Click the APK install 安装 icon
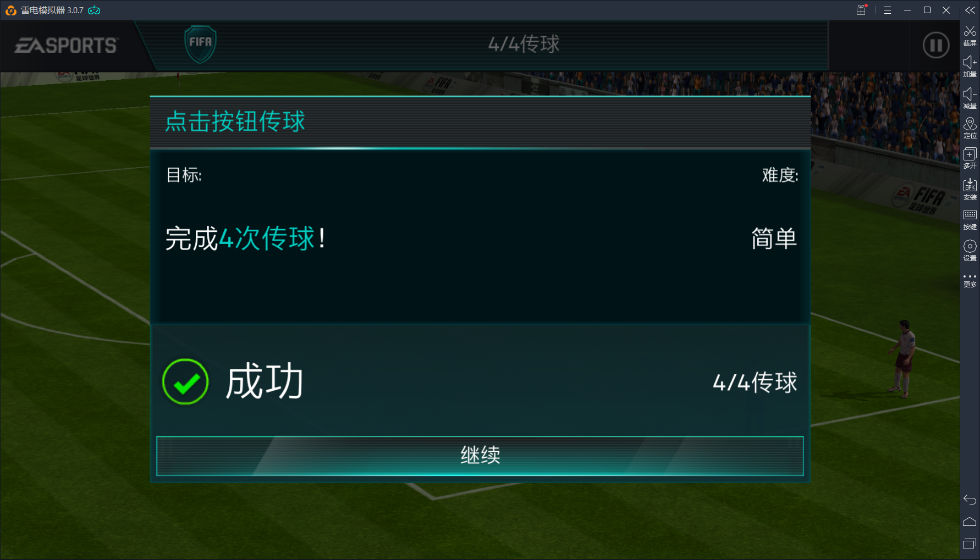This screenshot has height=560, width=980. pyautogui.click(x=970, y=189)
